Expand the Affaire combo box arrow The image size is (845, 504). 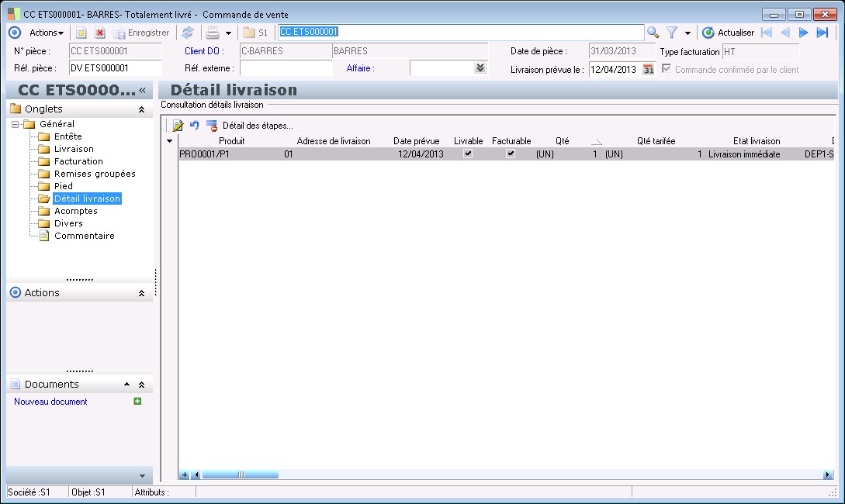(x=480, y=68)
